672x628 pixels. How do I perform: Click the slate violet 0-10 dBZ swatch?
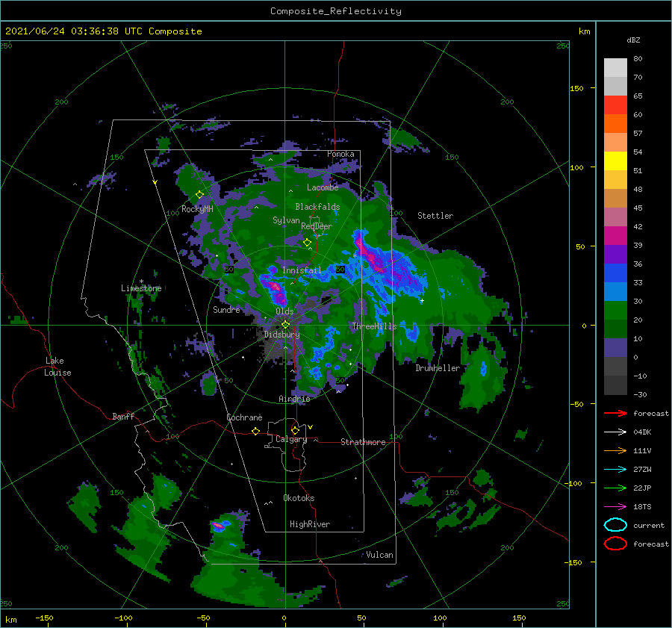[615, 348]
